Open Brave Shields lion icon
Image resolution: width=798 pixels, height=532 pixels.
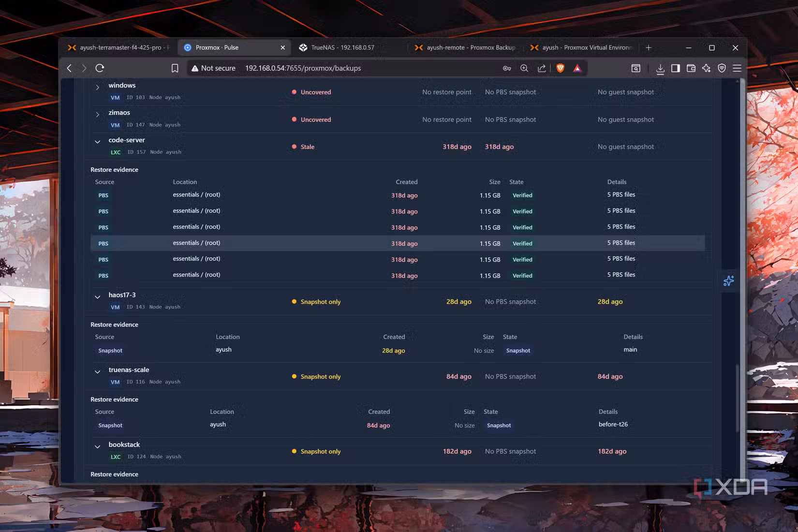[560, 68]
